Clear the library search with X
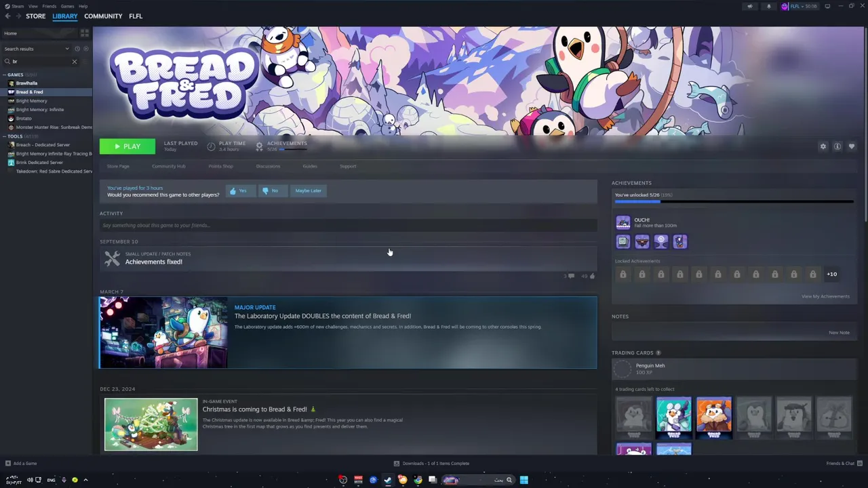Screen dimensions: 868x488 [x=75, y=62]
